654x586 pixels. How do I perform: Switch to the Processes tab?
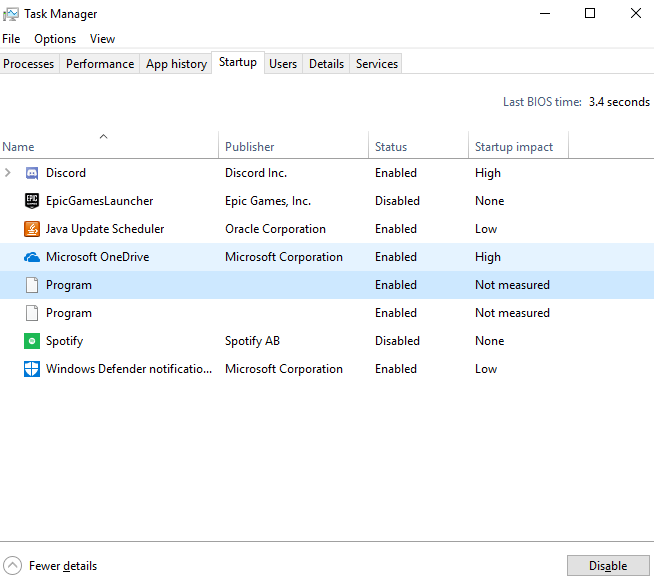pos(29,64)
